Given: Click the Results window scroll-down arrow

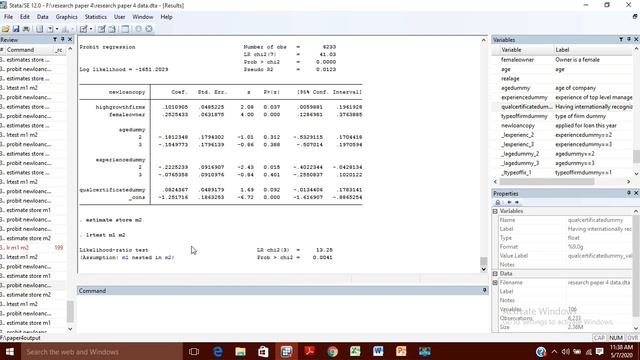Looking at the screenshot, I should pyautogui.click(x=484, y=269).
